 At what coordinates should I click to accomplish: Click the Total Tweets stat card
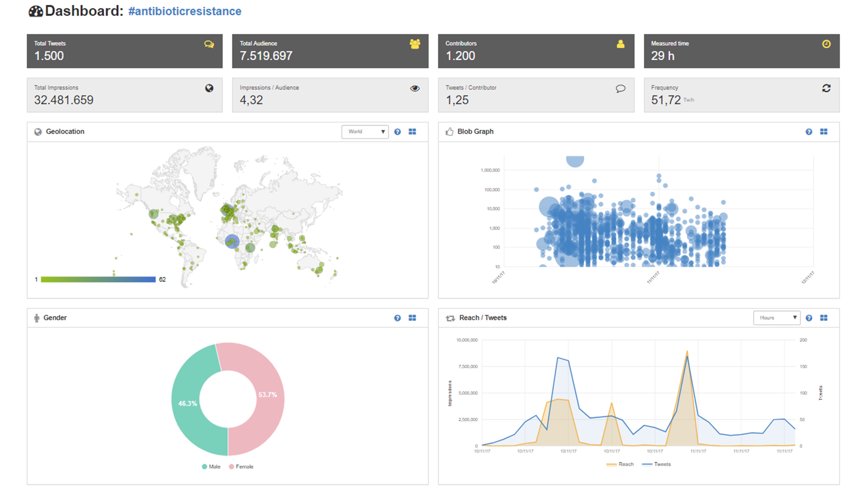[124, 51]
